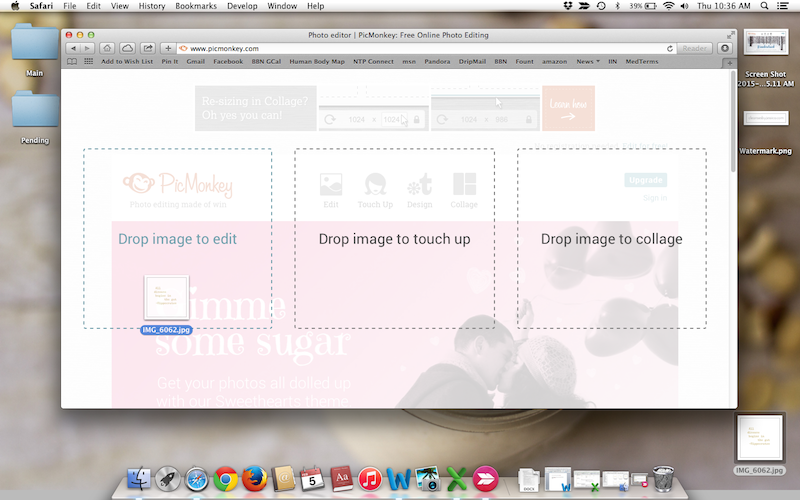This screenshot has width=800, height=500.
Task: Open the amazon bookmark
Action: click(x=554, y=61)
